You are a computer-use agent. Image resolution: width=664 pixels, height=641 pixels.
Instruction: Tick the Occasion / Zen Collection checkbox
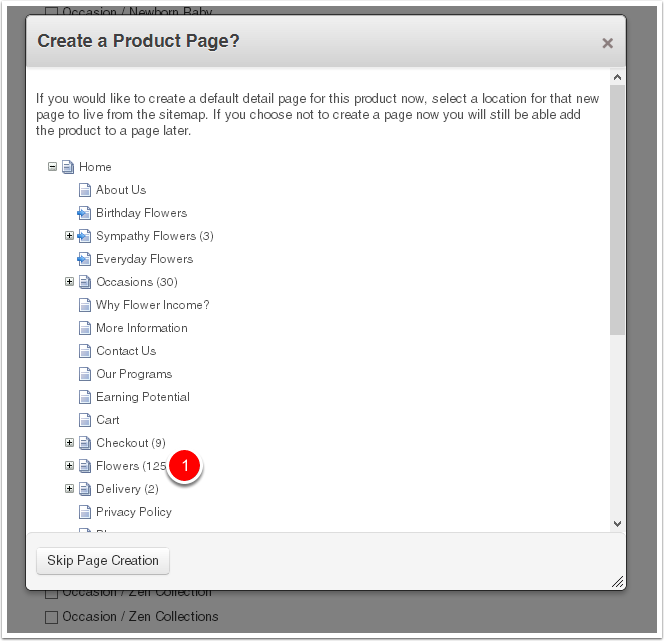tap(52, 593)
